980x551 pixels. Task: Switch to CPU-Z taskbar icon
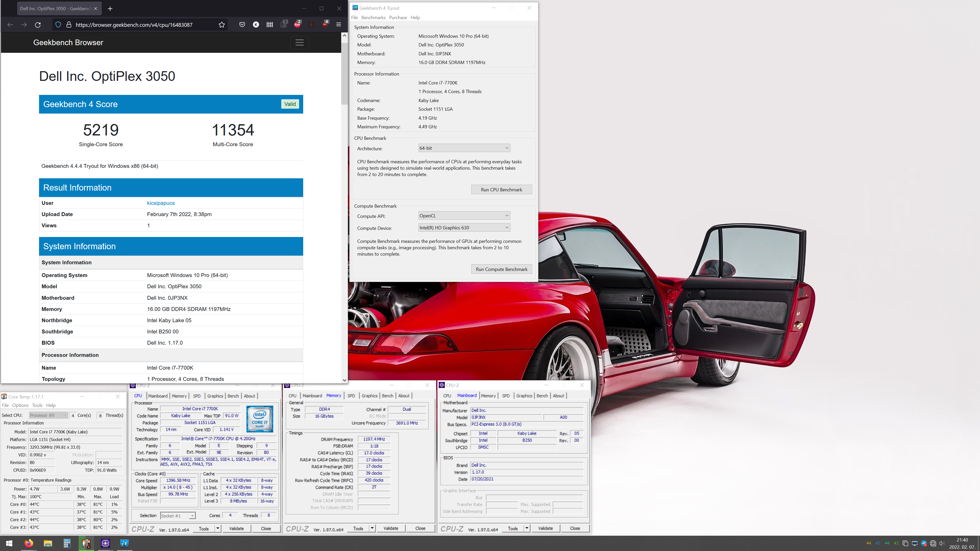tap(105, 543)
